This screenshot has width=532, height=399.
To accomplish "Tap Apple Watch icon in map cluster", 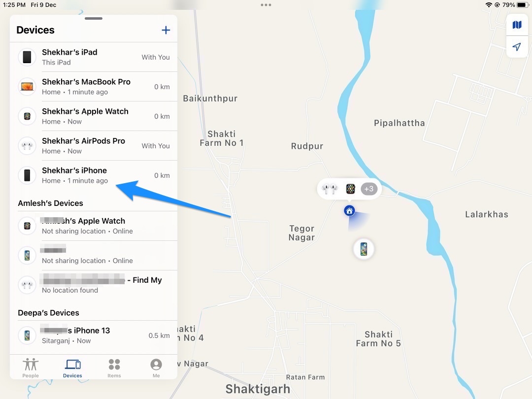I will click(x=350, y=189).
